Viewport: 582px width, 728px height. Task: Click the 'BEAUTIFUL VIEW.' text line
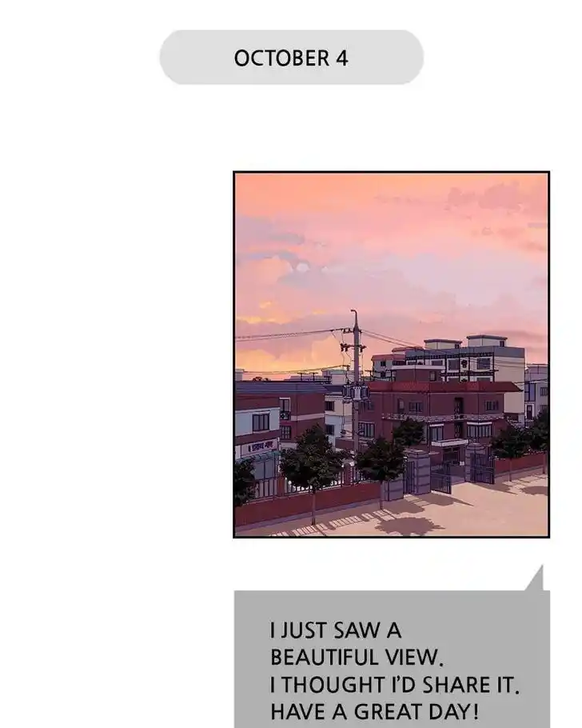tap(357, 658)
